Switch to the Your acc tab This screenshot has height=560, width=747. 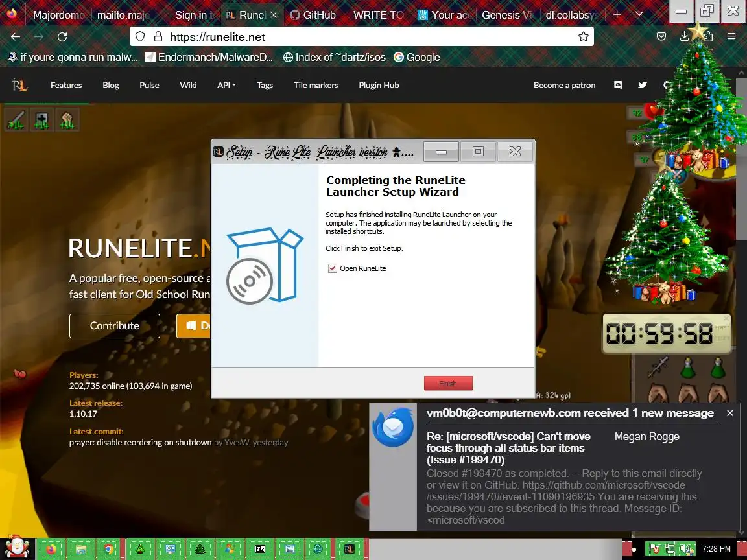(x=444, y=15)
